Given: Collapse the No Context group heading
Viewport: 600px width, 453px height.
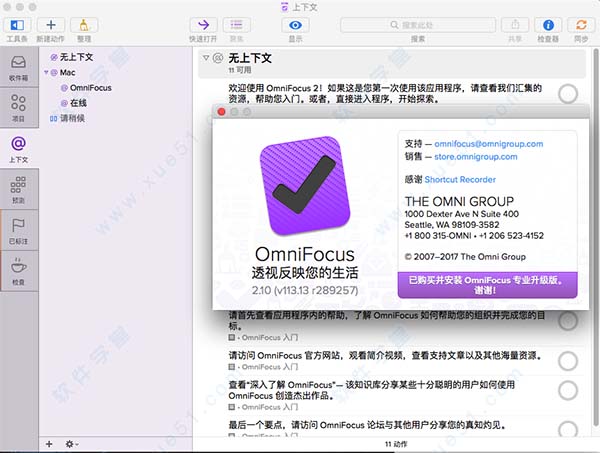Looking at the screenshot, I should [206, 58].
